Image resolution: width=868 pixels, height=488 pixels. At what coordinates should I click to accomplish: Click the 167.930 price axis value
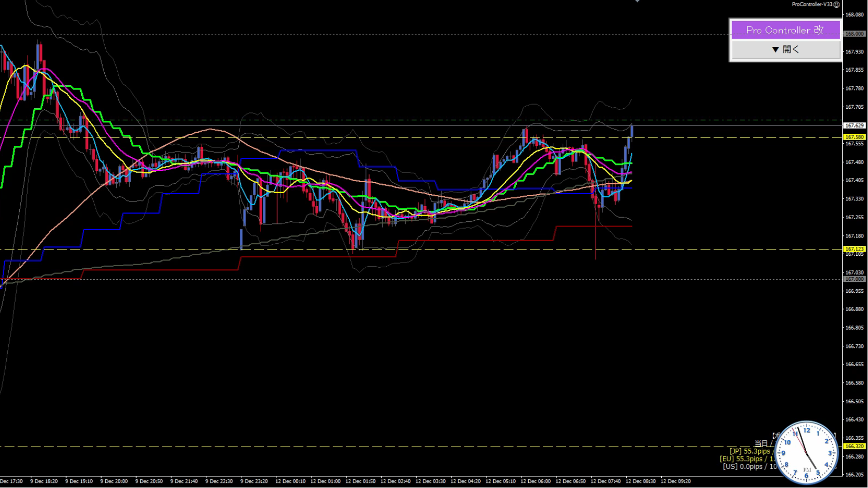click(854, 52)
